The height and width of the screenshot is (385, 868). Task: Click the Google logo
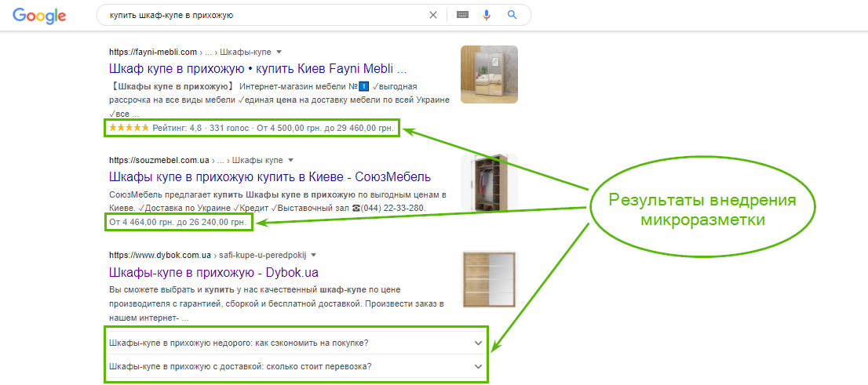point(39,16)
